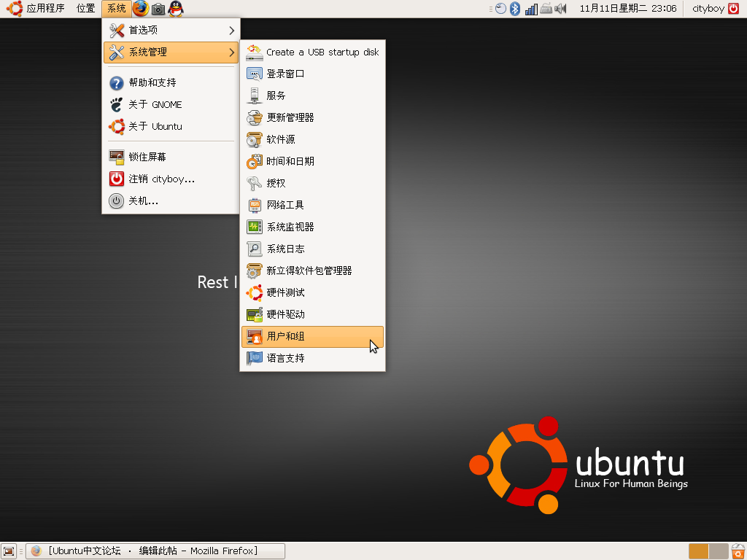Expand the 系统管理 submenu arrow
The image size is (747, 560).
(231, 52)
